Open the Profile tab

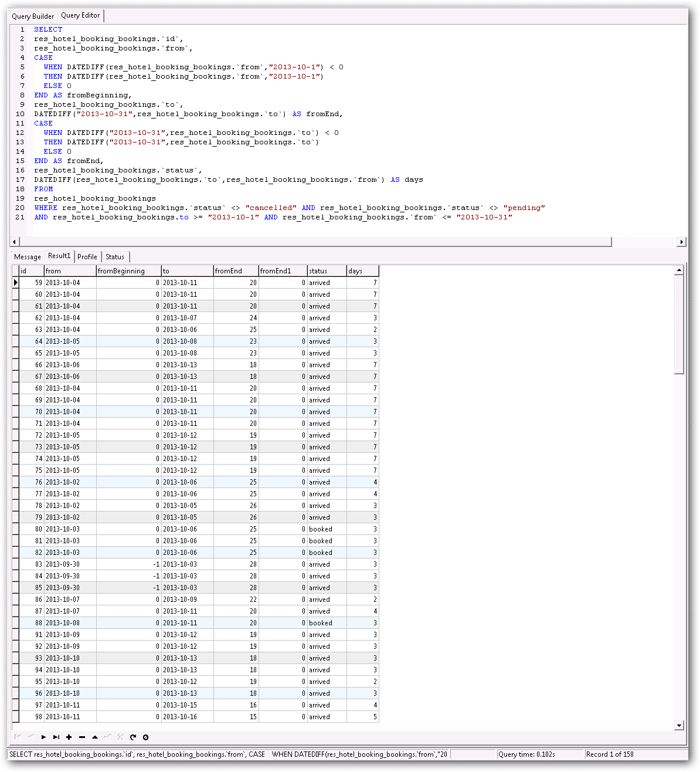coord(87,257)
